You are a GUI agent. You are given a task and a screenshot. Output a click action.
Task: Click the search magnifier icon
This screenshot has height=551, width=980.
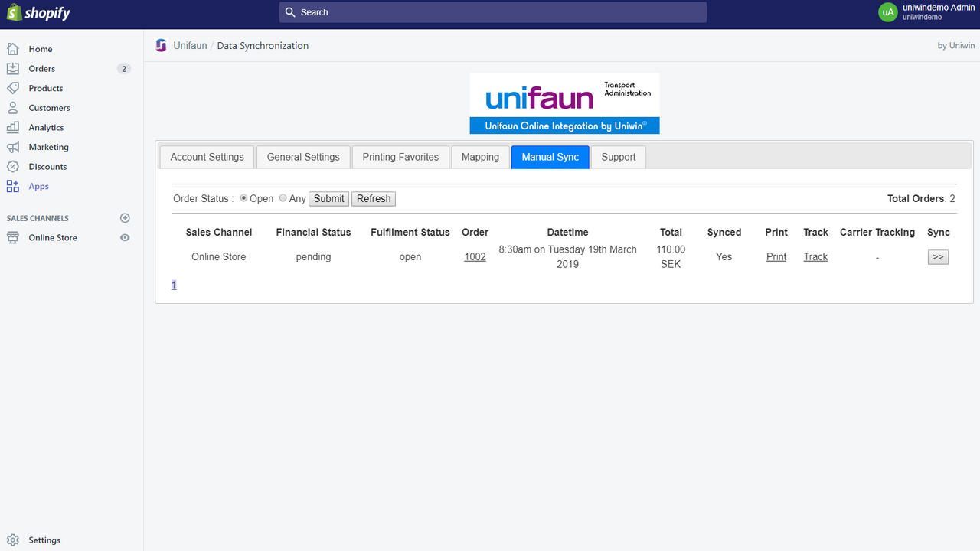click(290, 12)
